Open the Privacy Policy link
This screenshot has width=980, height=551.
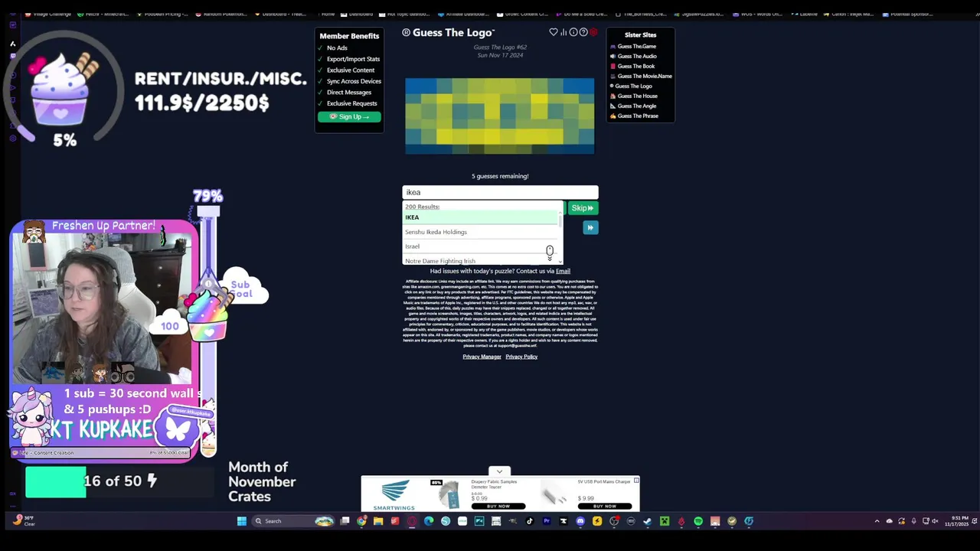(521, 357)
